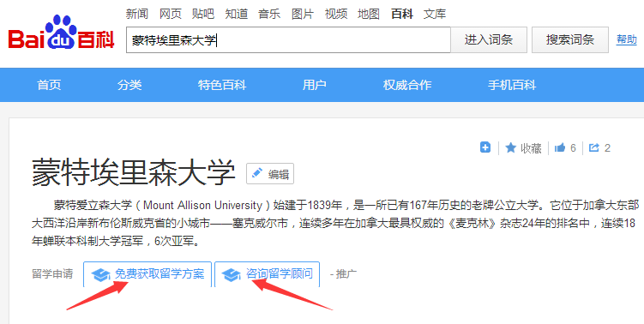Viewport: 644px width, 324px height.
Task: Open the 新闻 news link
Action: click(x=136, y=14)
